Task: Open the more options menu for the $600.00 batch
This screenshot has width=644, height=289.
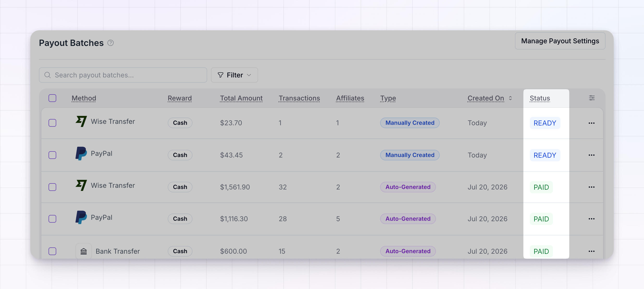Action: [592, 251]
